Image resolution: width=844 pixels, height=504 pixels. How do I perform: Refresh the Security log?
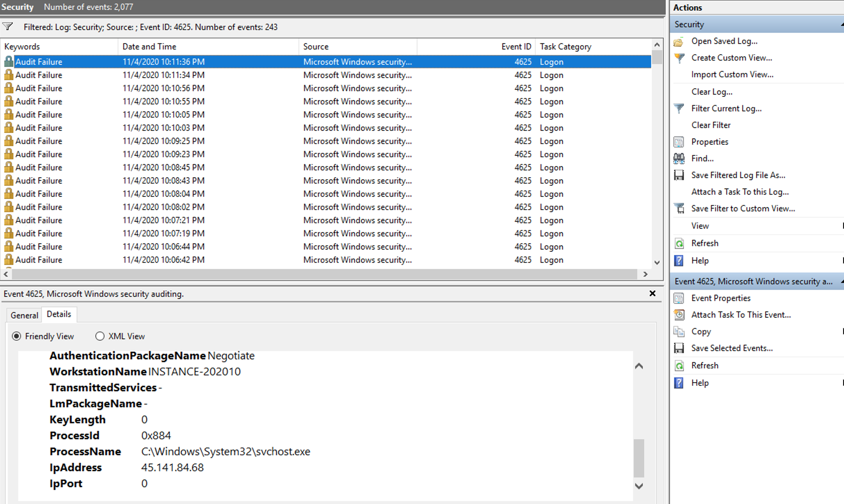click(x=704, y=243)
